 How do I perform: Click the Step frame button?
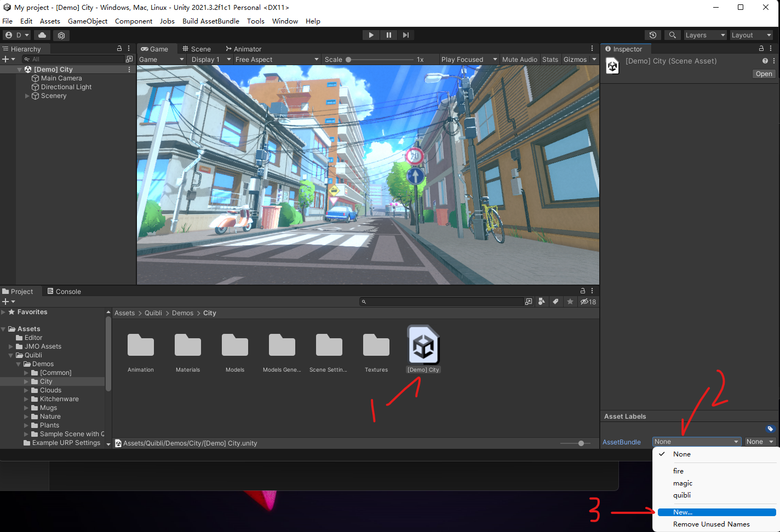(x=405, y=35)
